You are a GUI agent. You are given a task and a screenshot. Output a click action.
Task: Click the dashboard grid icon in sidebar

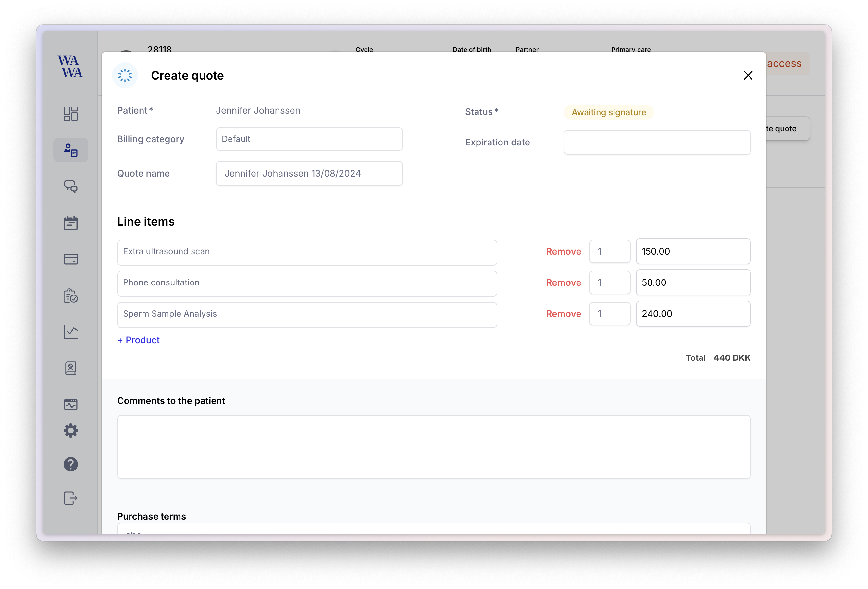tap(70, 113)
